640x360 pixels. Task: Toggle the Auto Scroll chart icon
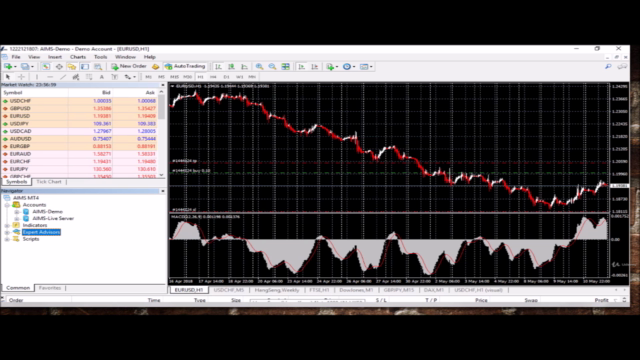302,67
